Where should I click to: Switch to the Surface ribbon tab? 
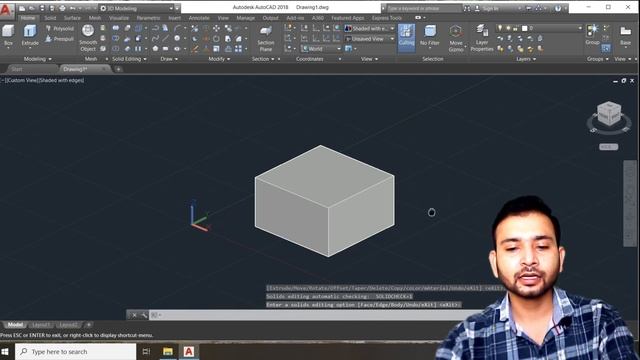coord(72,18)
